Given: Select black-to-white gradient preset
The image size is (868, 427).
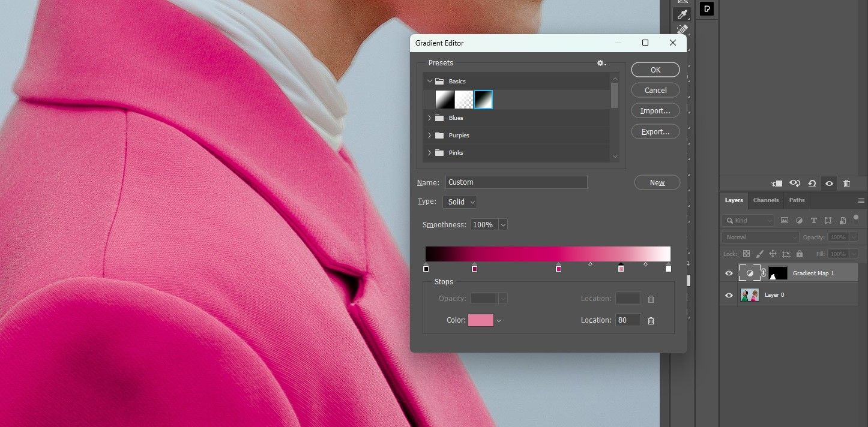Looking at the screenshot, I should [x=483, y=100].
